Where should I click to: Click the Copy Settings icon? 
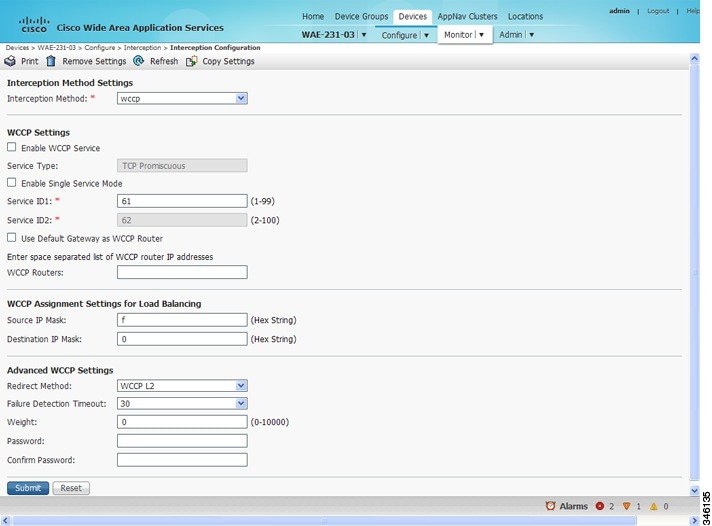click(x=192, y=61)
